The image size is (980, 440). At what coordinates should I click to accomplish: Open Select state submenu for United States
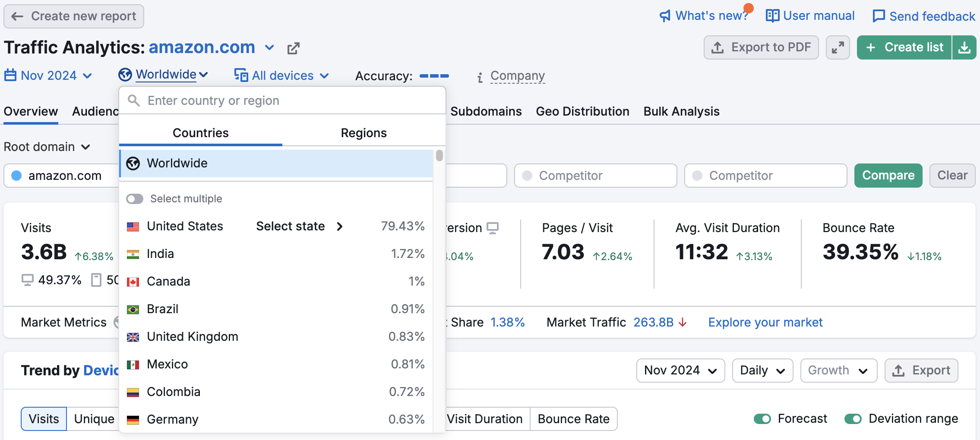click(300, 226)
